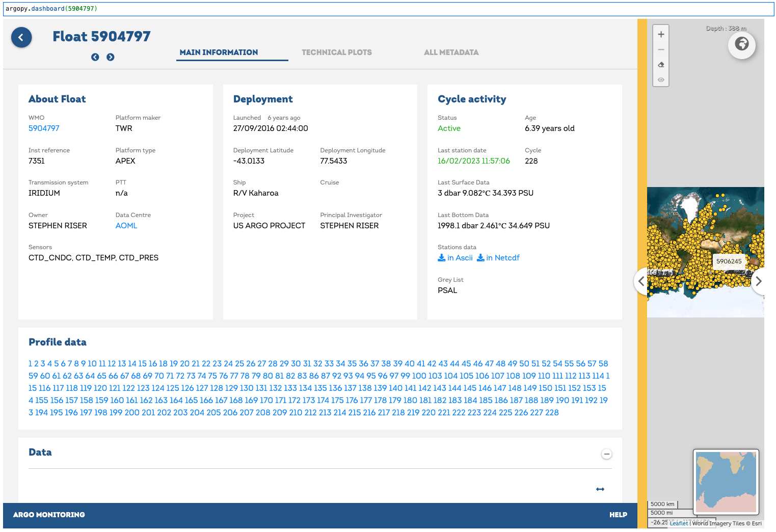This screenshot has height=532, width=776.
Task: Open profile number 1
Action: pos(31,364)
